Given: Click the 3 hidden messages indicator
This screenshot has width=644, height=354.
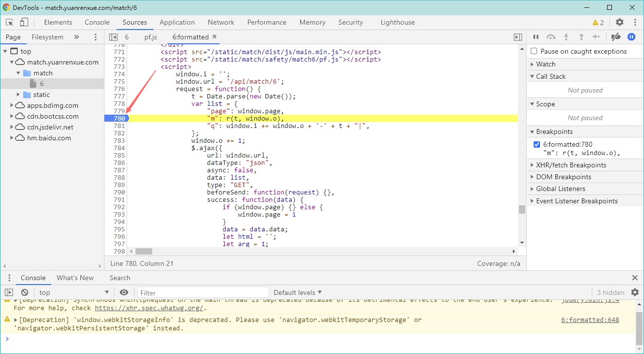Looking at the screenshot, I should (x=610, y=292).
